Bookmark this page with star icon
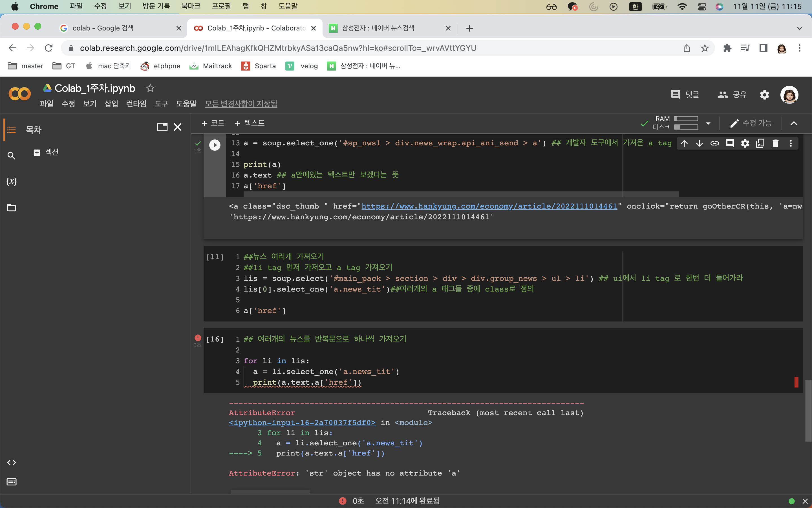This screenshot has width=812, height=508. 705,48
